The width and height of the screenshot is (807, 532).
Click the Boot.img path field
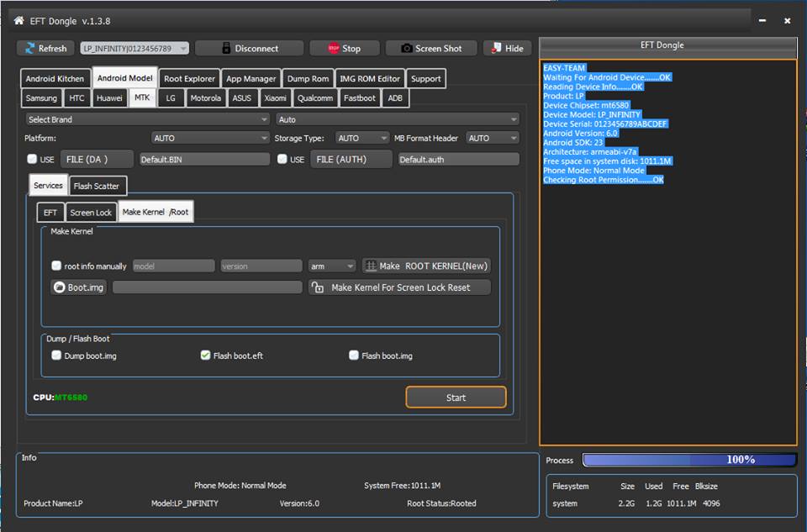point(208,287)
